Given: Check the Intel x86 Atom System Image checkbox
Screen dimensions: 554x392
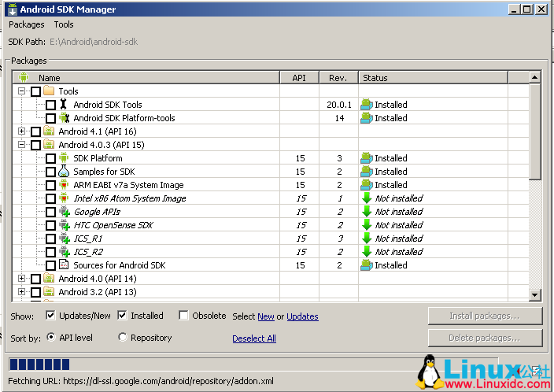Looking at the screenshot, I should (50, 198).
